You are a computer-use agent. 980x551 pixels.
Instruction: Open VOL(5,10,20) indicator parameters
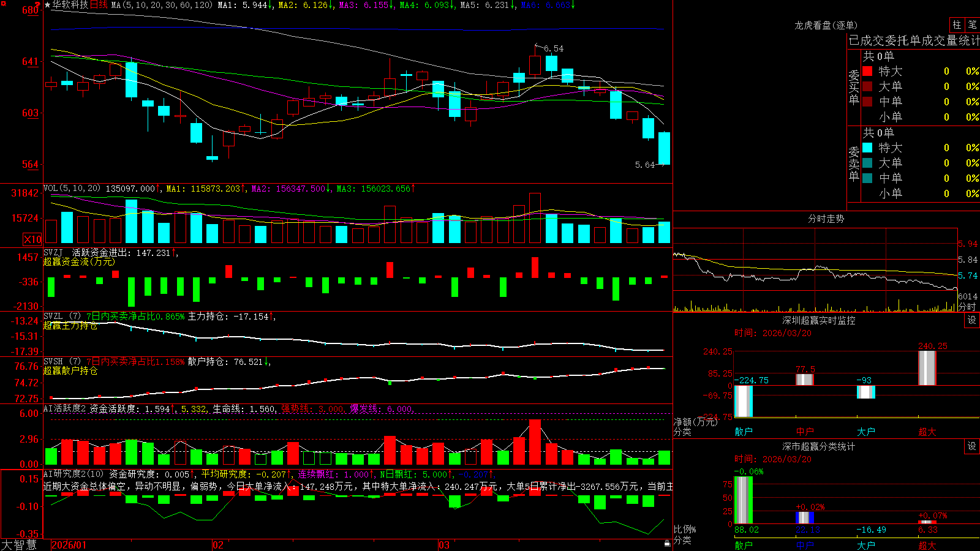point(72,189)
